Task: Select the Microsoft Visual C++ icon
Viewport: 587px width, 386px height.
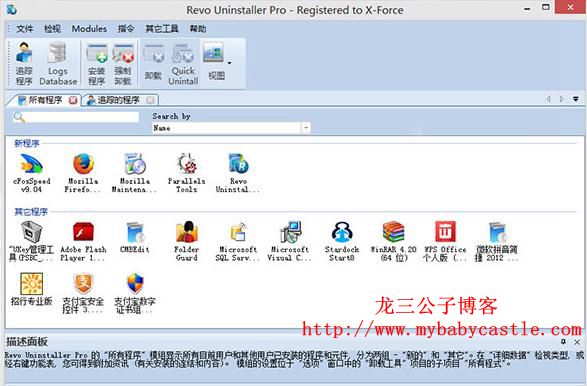Action: (x=290, y=241)
